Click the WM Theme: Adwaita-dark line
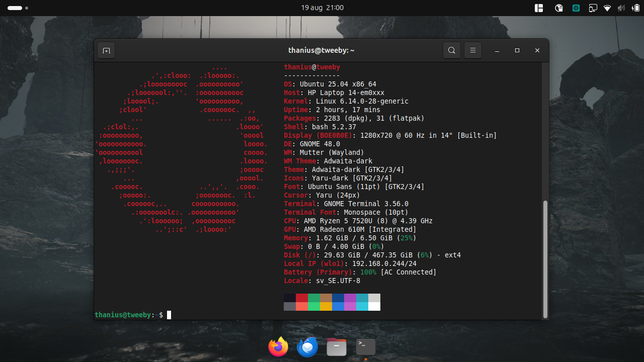The image size is (644, 362). (x=328, y=161)
